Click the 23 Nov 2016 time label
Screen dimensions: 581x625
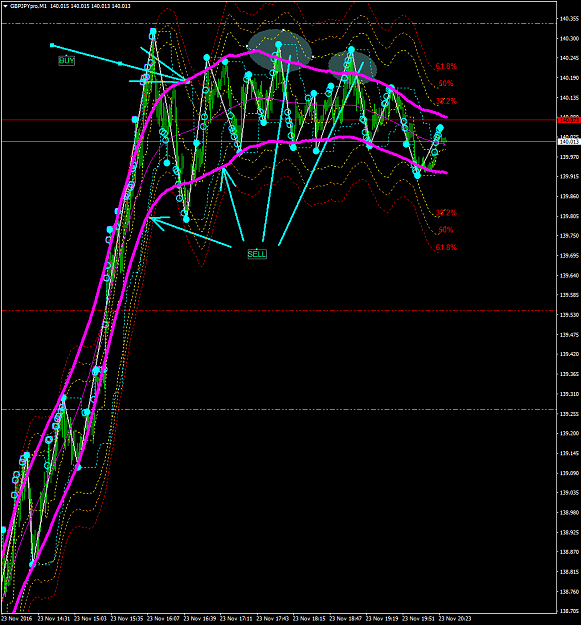point(16,619)
